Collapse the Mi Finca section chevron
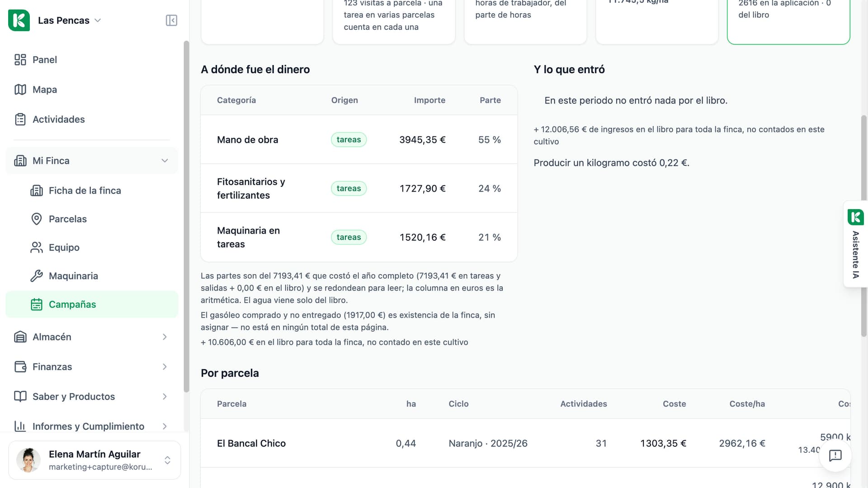 [165, 161]
